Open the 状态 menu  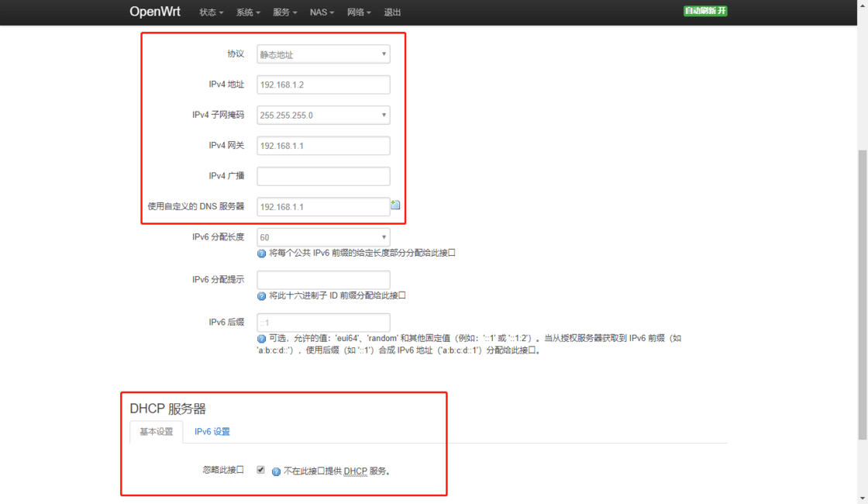click(x=210, y=12)
